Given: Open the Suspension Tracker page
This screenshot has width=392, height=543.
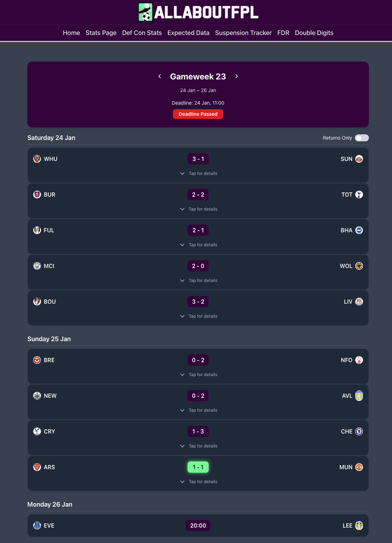Looking at the screenshot, I should point(243,33).
